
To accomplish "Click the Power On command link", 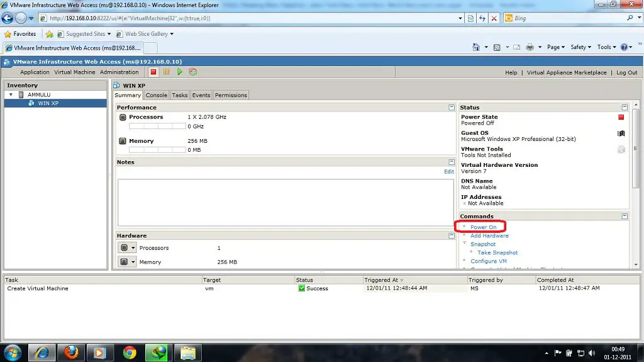I will (x=484, y=227).
